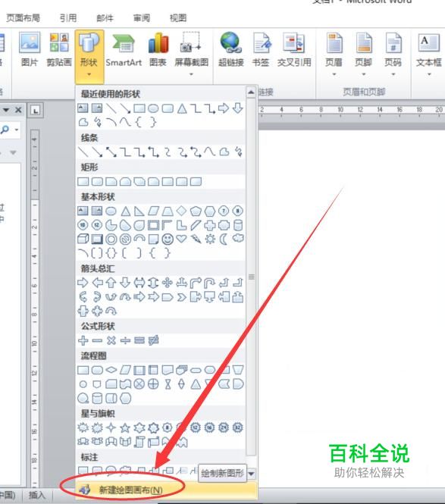The image size is (445, 504).
Task: Select the Smiley Face shape
Action: (x=168, y=239)
